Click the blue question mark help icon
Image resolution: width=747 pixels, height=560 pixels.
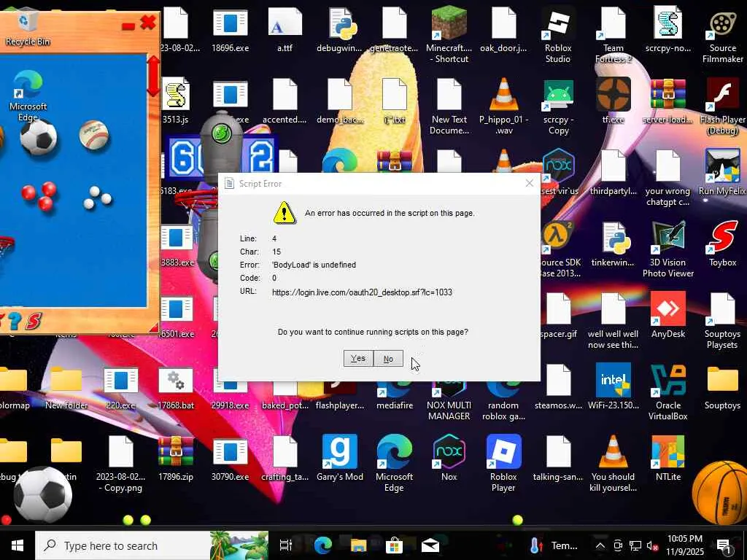(15, 321)
